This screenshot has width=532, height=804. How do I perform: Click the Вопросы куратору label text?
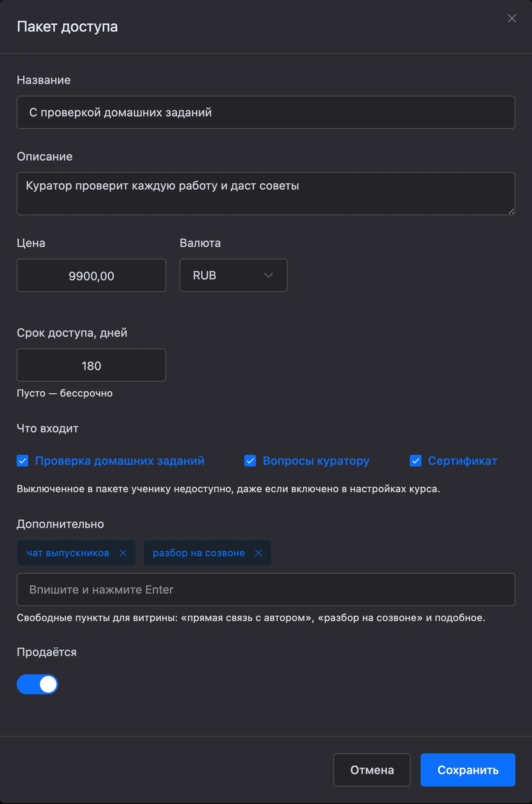click(x=316, y=461)
